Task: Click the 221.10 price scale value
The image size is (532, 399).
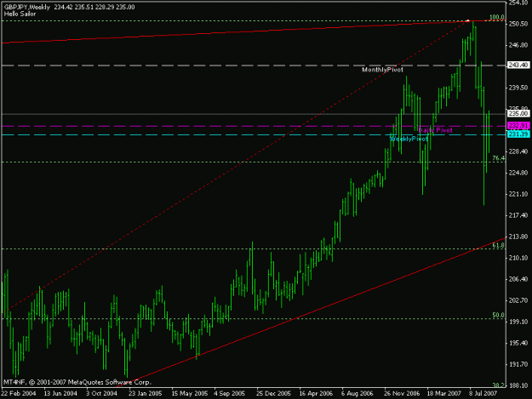Action: (518, 194)
